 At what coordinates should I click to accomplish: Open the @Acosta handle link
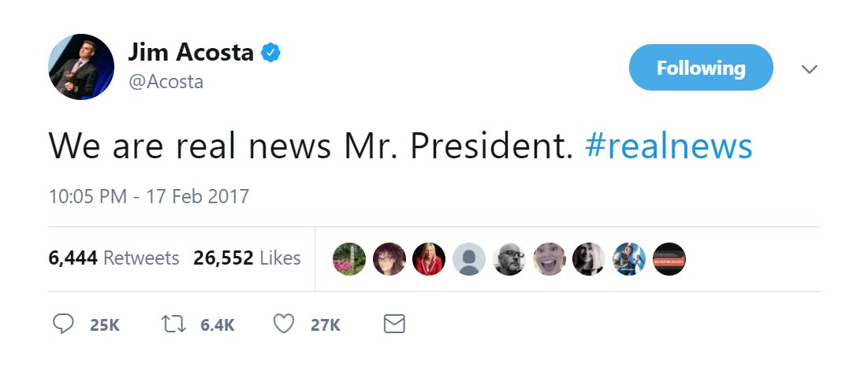[166, 81]
